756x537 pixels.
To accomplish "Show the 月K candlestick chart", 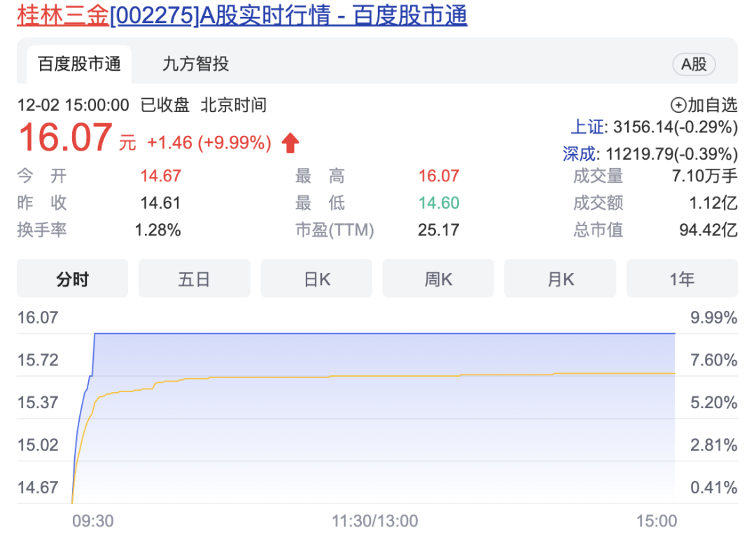I will [560, 279].
